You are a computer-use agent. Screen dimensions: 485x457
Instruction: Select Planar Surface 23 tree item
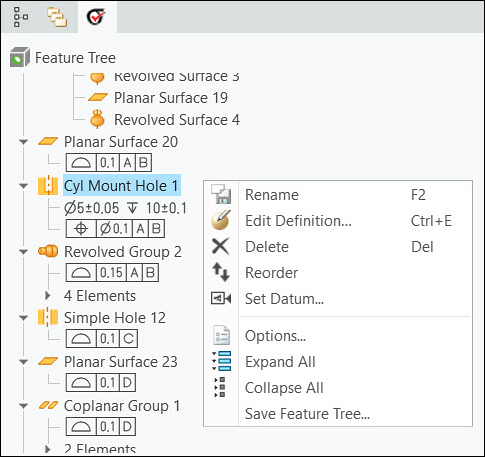(x=121, y=362)
